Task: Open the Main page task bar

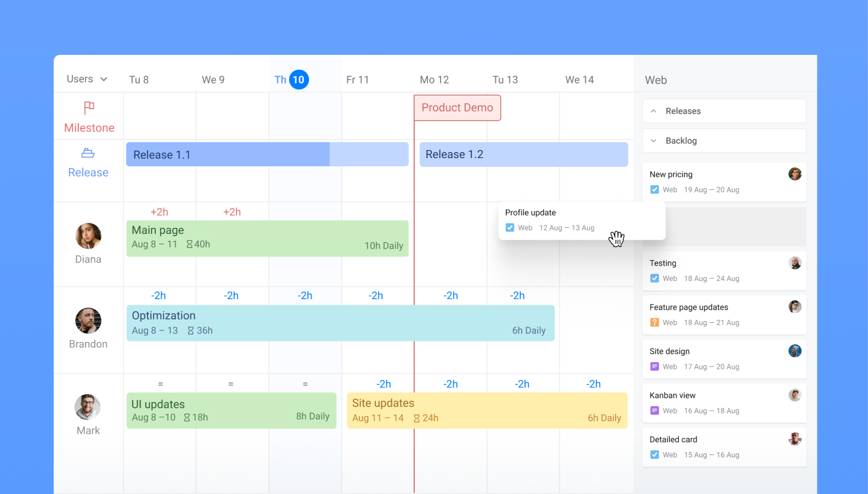Action: coord(267,238)
